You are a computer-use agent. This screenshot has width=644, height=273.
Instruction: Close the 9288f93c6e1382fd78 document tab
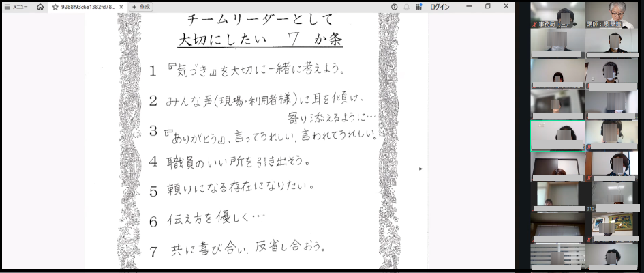[x=121, y=6]
